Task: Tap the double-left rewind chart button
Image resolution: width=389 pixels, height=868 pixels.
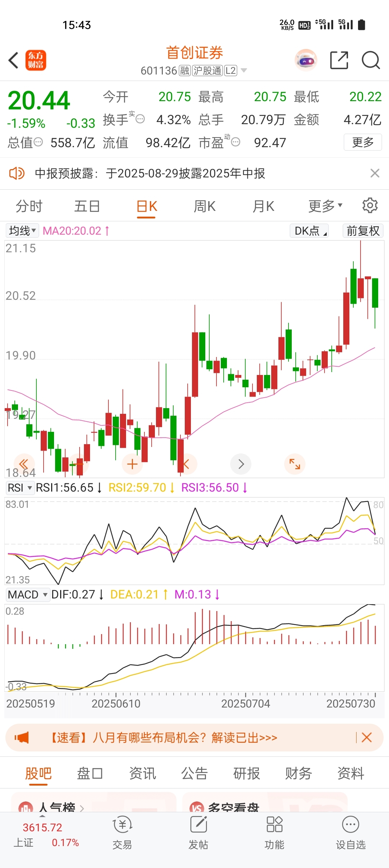Action: point(24,464)
